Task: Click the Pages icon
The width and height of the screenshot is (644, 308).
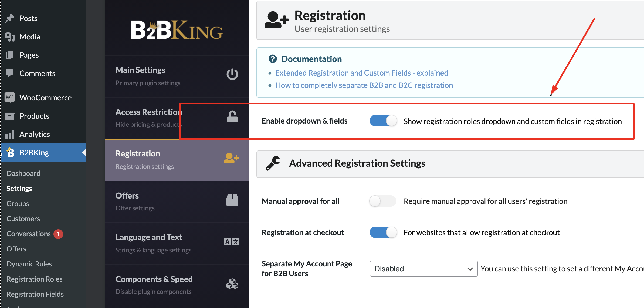Action: click(10, 55)
